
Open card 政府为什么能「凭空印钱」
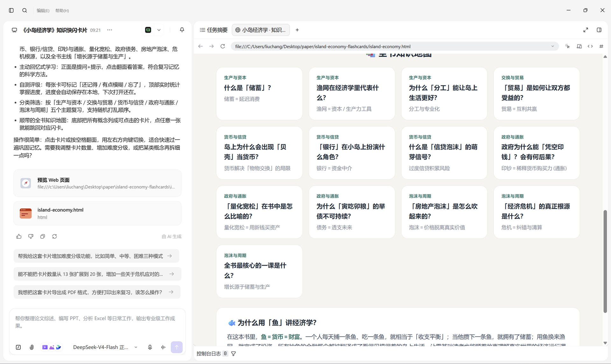tap(537, 153)
